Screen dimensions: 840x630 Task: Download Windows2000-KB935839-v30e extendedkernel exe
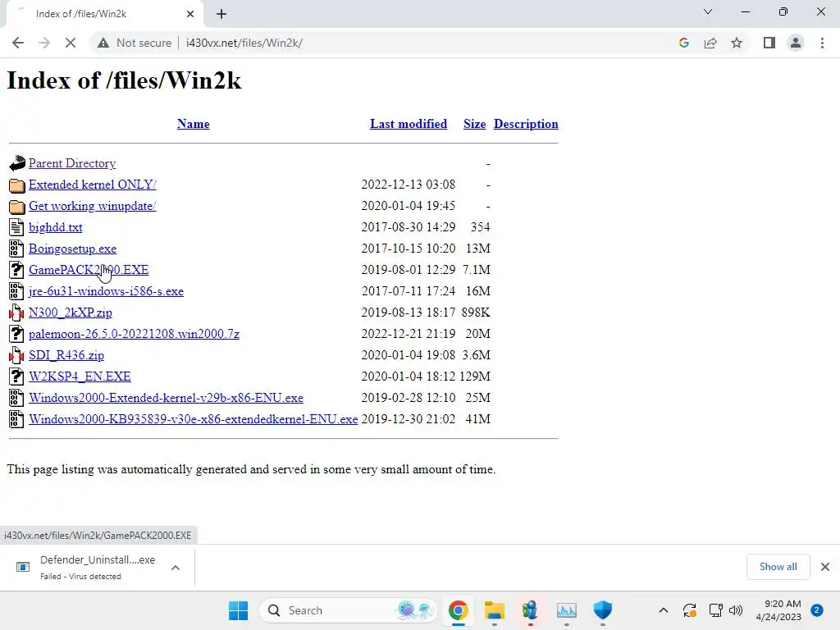[194, 419]
